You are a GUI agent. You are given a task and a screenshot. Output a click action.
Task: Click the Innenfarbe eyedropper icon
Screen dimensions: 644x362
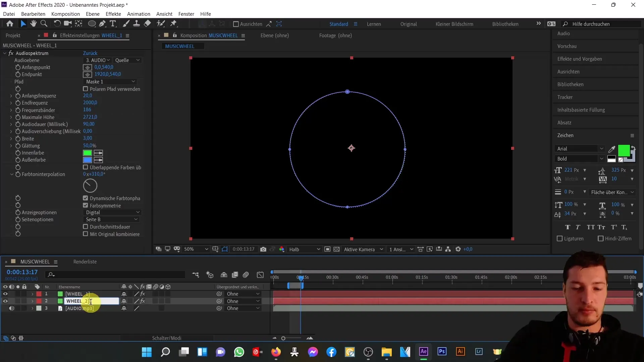pyautogui.click(x=98, y=153)
